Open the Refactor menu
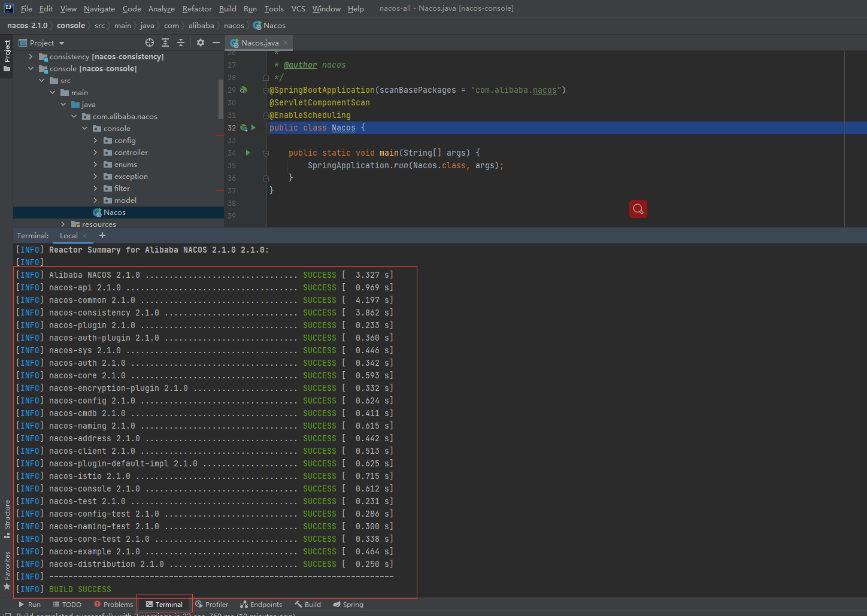Image resolution: width=867 pixels, height=616 pixels. point(197,8)
